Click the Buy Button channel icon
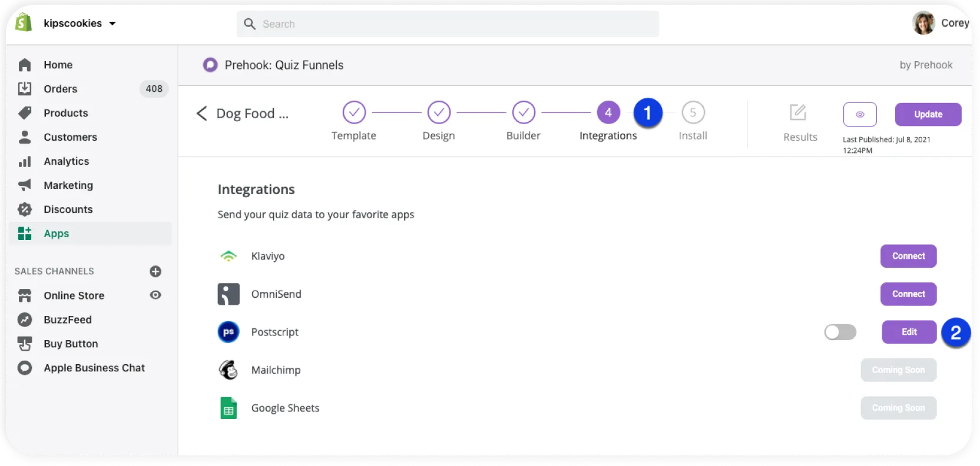 (25, 344)
